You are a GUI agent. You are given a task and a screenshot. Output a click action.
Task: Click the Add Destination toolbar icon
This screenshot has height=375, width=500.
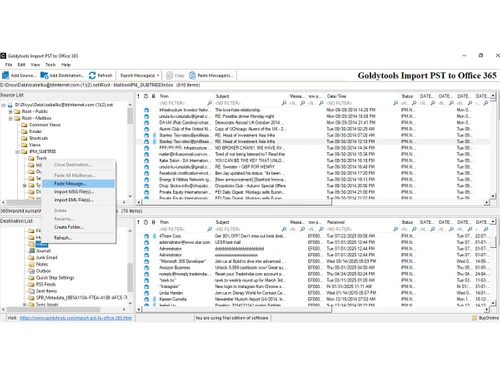(x=44, y=75)
